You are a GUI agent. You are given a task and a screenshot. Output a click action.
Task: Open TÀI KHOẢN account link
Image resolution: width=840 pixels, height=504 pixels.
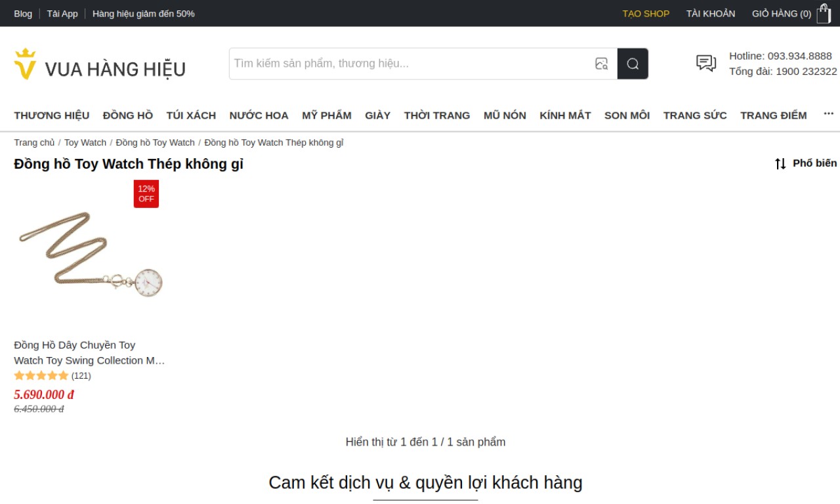click(x=711, y=14)
